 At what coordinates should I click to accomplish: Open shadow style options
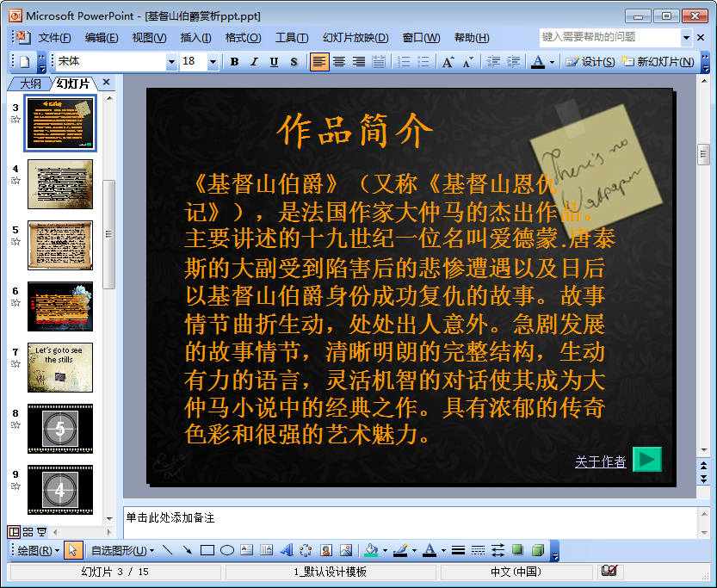point(517,550)
